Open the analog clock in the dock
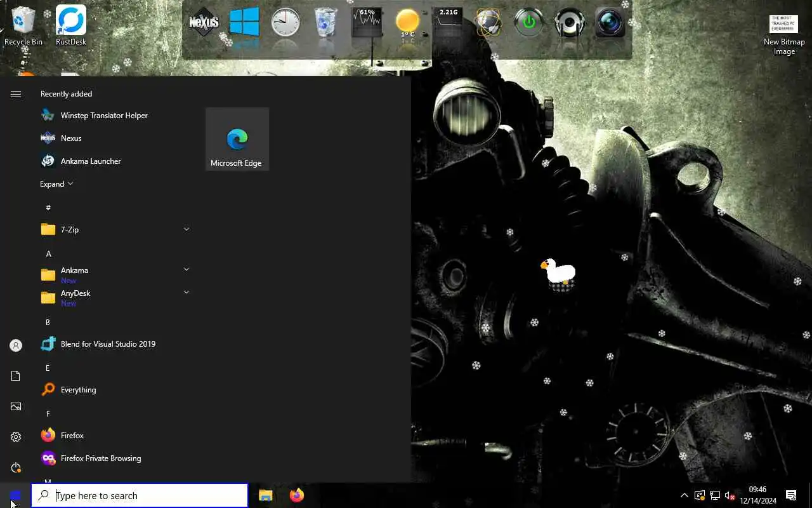Screen dimensions: 812x508 285,23
